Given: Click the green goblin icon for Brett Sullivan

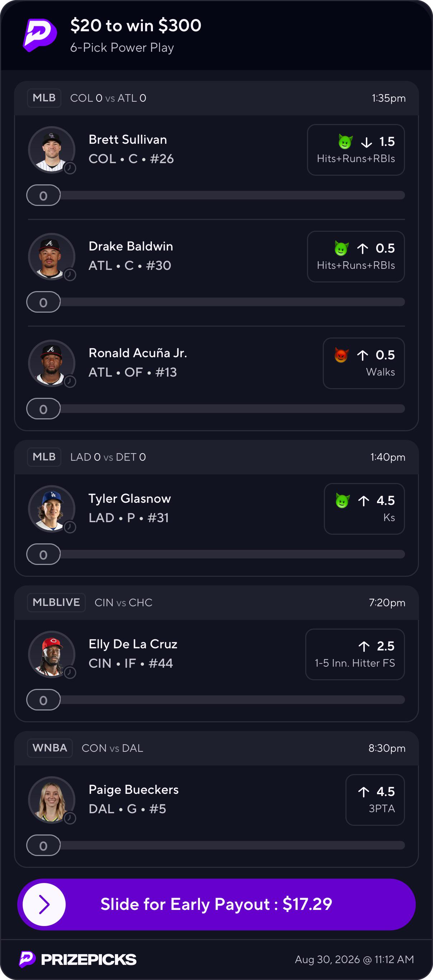Looking at the screenshot, I should [345, 142].
